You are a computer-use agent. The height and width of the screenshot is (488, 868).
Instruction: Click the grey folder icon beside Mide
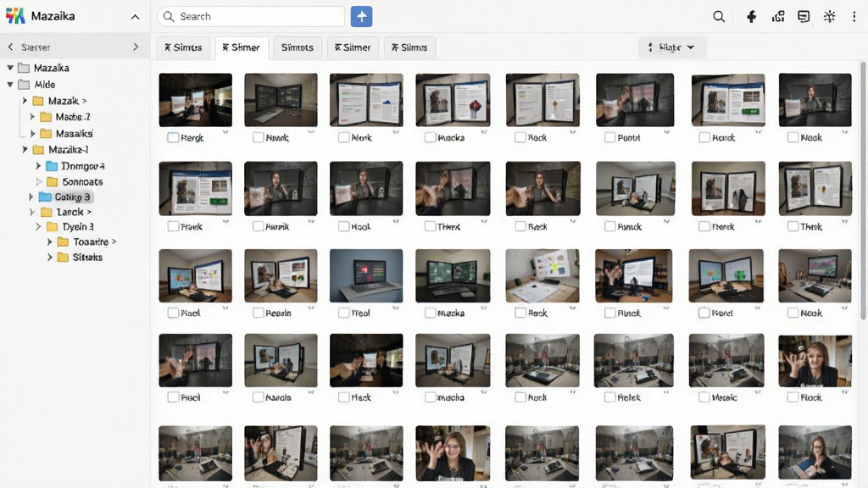(x=24, y=85)
